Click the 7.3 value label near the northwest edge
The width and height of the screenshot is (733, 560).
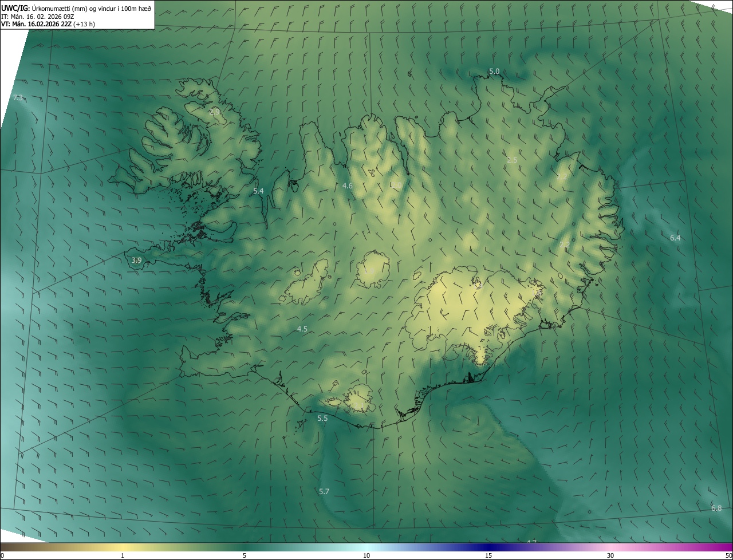point(18,98)
